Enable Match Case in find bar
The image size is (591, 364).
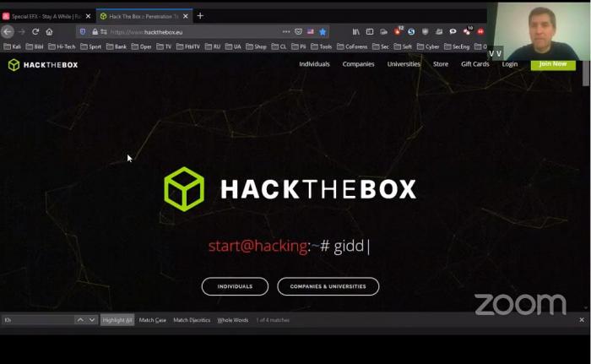[x=153, y=320]
